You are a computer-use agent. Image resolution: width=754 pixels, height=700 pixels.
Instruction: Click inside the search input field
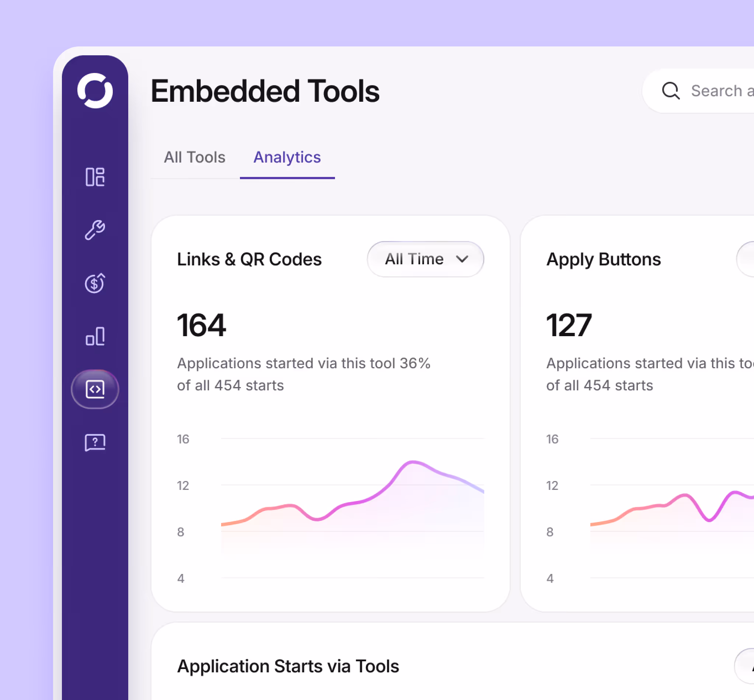tap(719, 91)
